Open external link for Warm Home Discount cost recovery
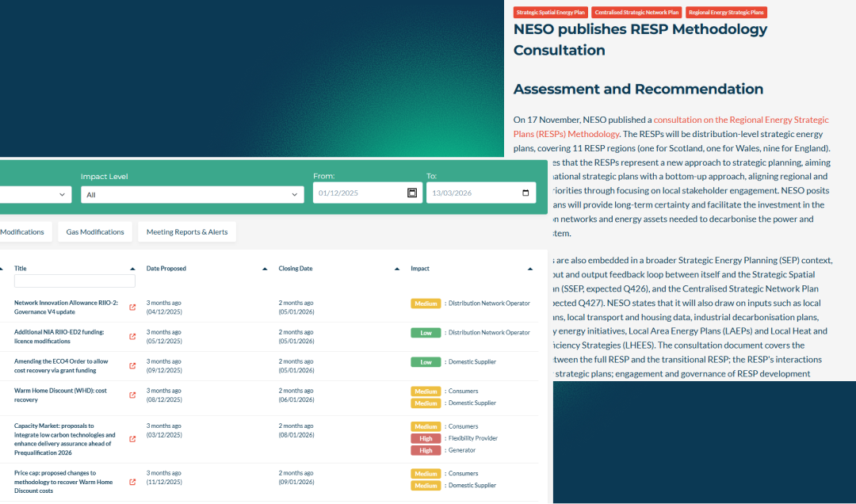 tap(132, 395)
